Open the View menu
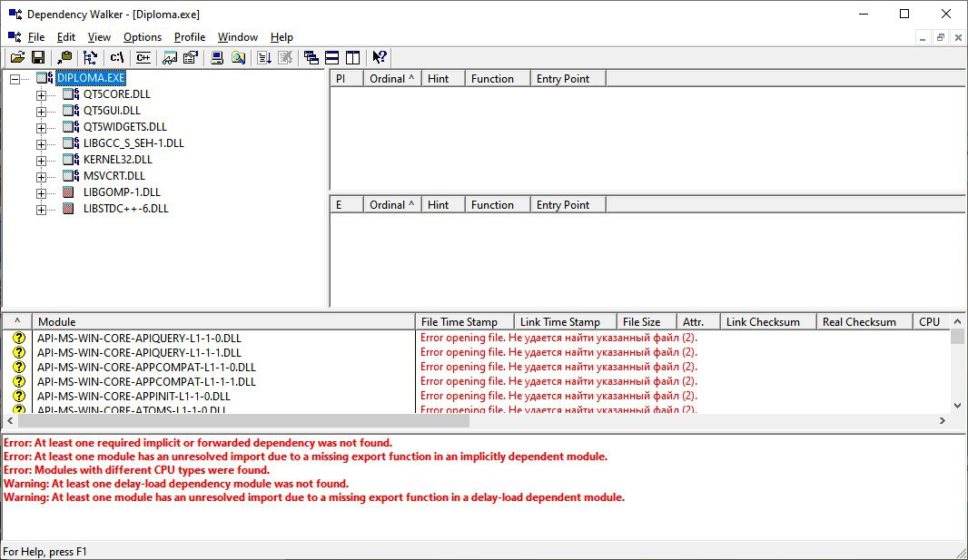The image size is (968, 560). [99, 37]
